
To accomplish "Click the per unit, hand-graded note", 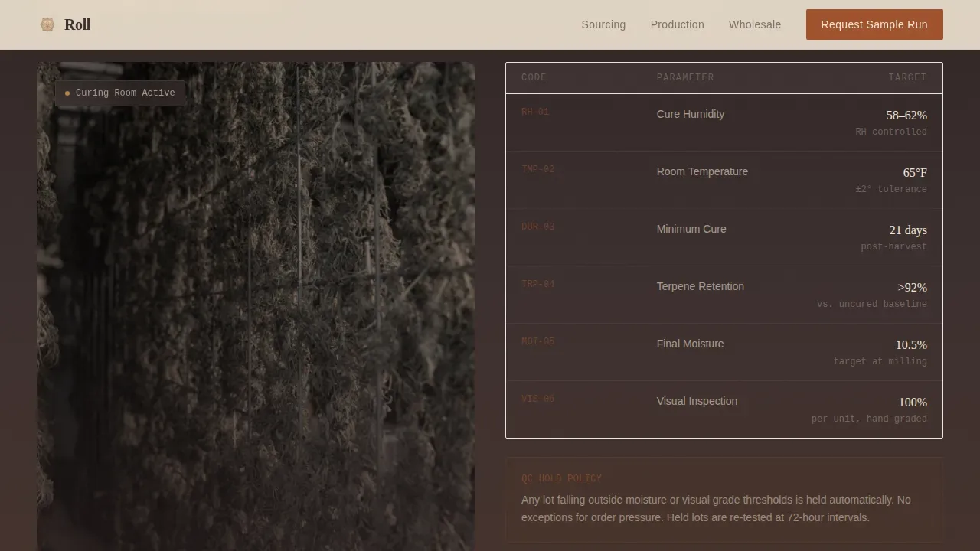I will coord(869,419).
